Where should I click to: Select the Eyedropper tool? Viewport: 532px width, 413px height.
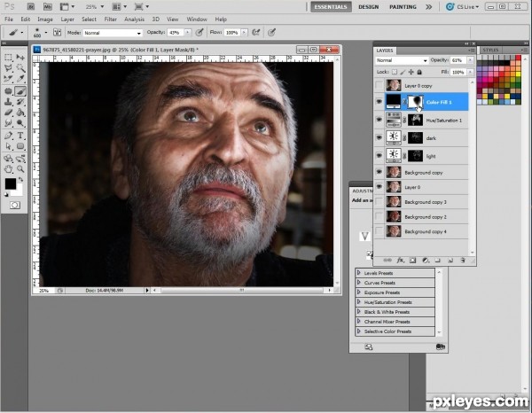coord(20,79)
